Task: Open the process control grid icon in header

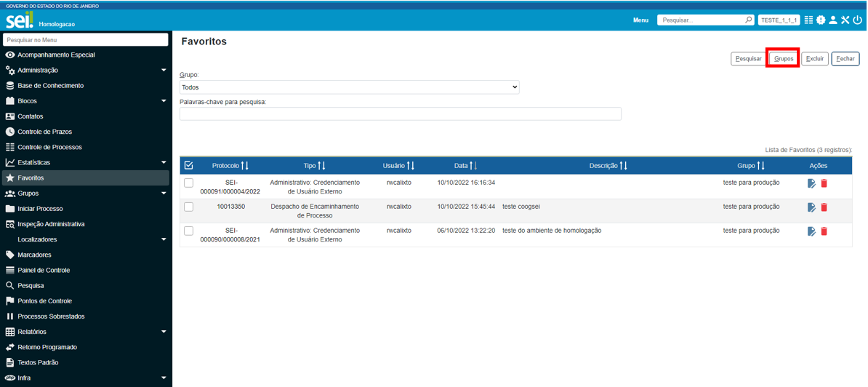Action: (x=808, y=20)
